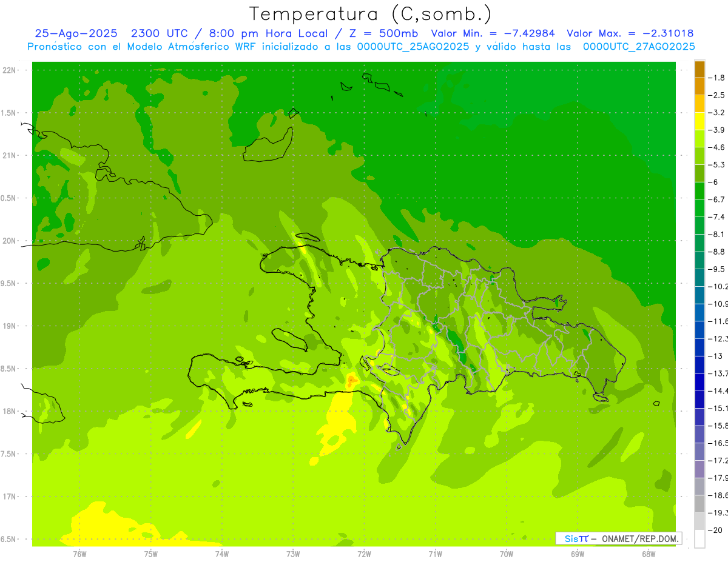Pick the dark orange swatch atop the color scale

[699, 69]
